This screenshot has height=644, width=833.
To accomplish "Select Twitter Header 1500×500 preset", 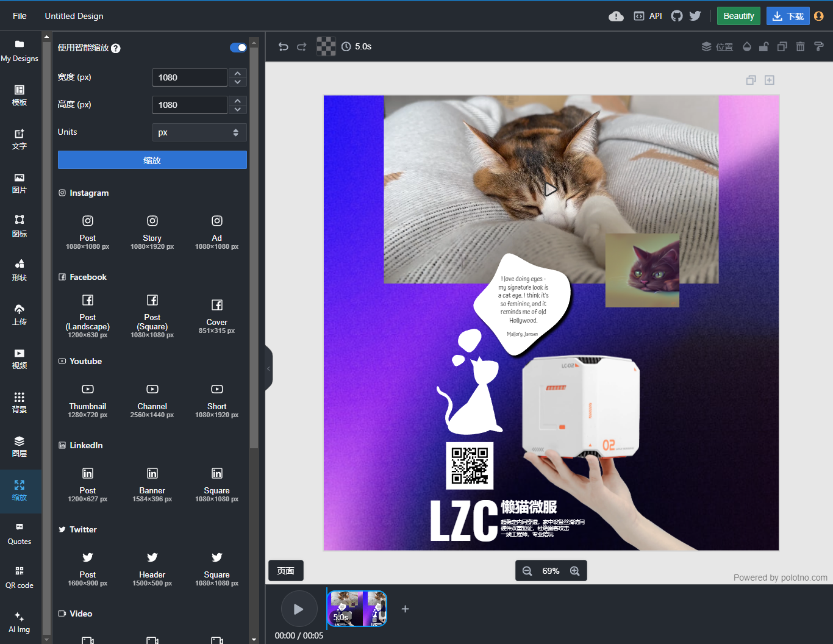I will [152, 569].
